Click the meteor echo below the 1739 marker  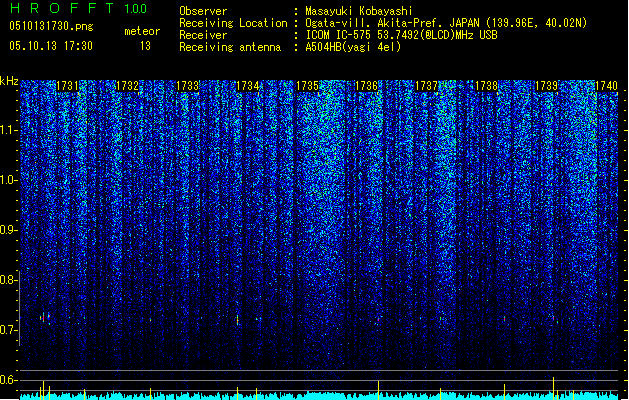(x=554, y=319)
